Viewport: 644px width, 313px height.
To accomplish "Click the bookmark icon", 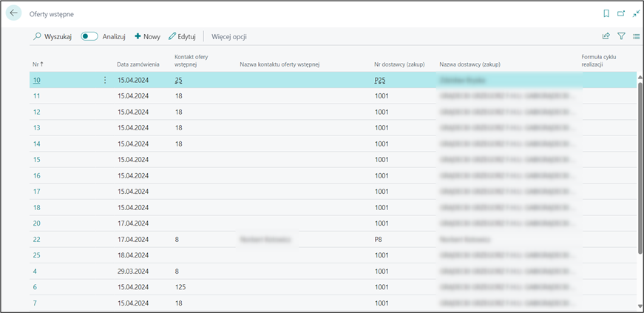I will click(606, 13).
